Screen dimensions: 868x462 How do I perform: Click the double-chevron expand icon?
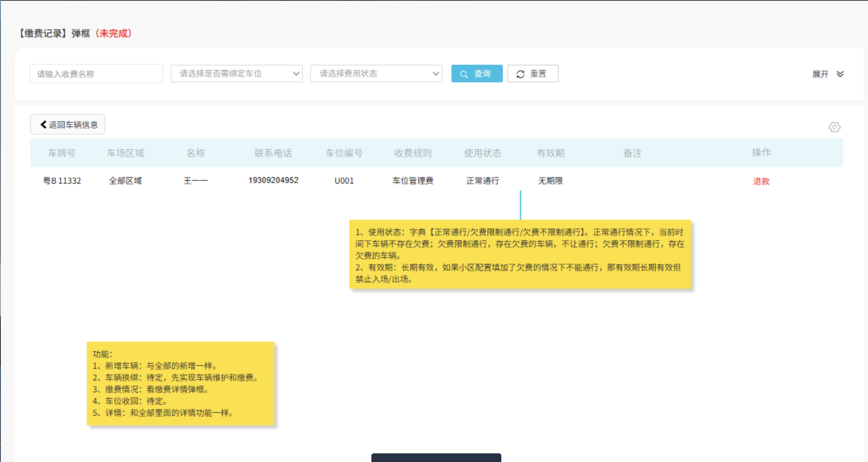pyautogui.click(x=840, y=74)
